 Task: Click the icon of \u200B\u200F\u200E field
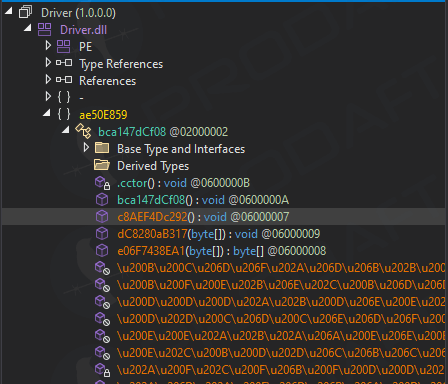pyautogui.click(x=102, y=285)
